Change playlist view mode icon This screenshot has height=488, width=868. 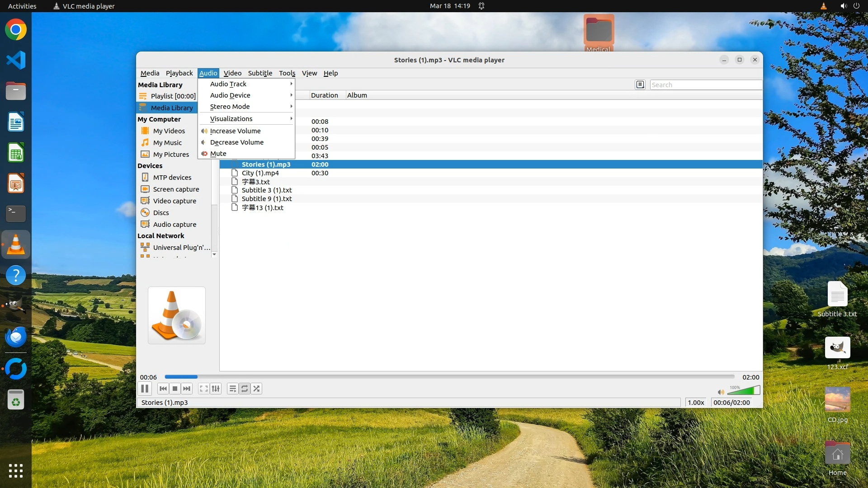click(640, 84)
